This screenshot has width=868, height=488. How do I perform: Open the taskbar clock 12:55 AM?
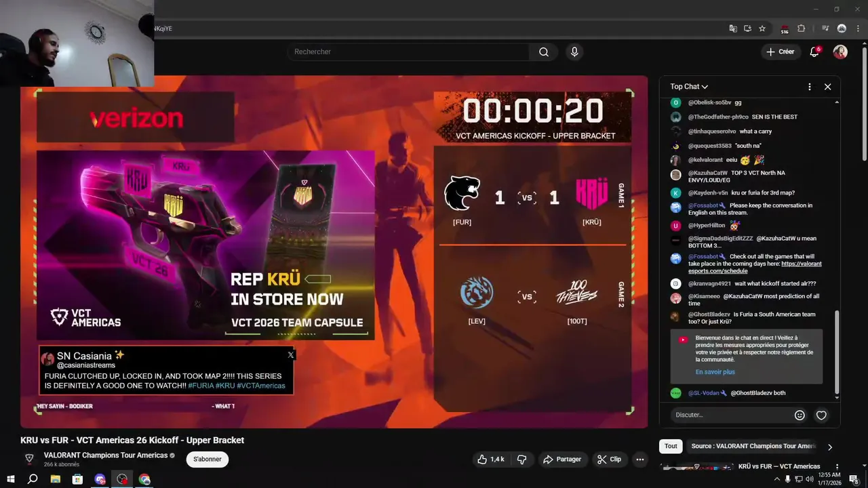(x=829, y=479)
